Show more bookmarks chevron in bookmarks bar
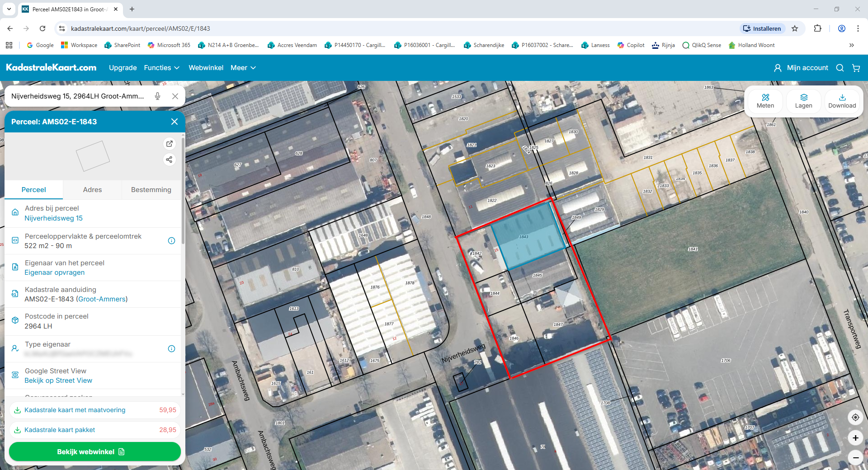 pos(851,45)
